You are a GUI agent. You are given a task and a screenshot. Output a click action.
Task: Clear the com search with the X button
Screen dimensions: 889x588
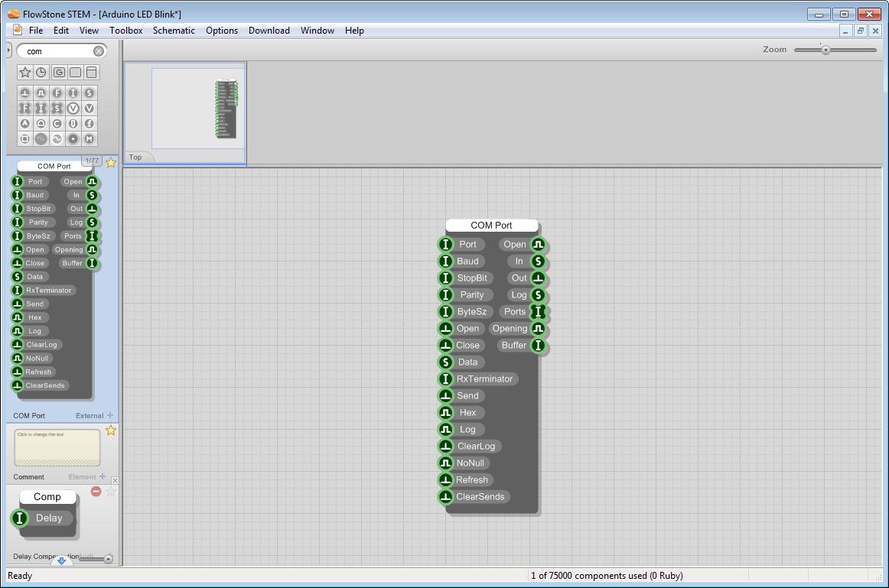(x=97, y=50)
